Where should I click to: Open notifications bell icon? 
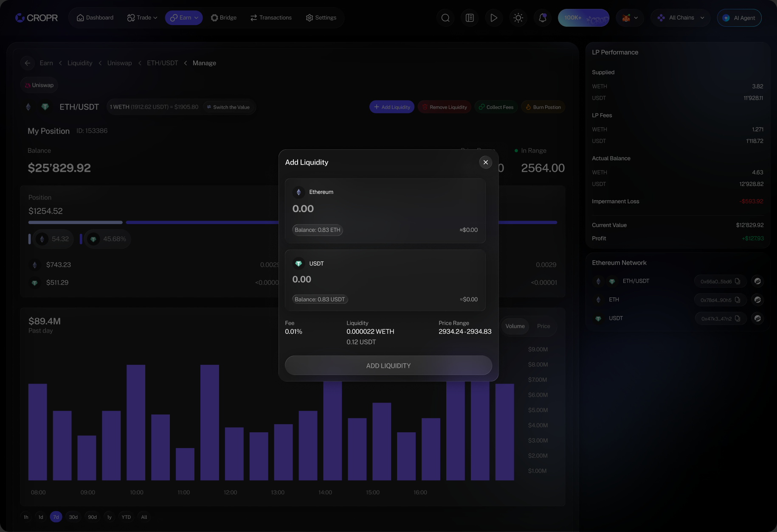[543, 18]
